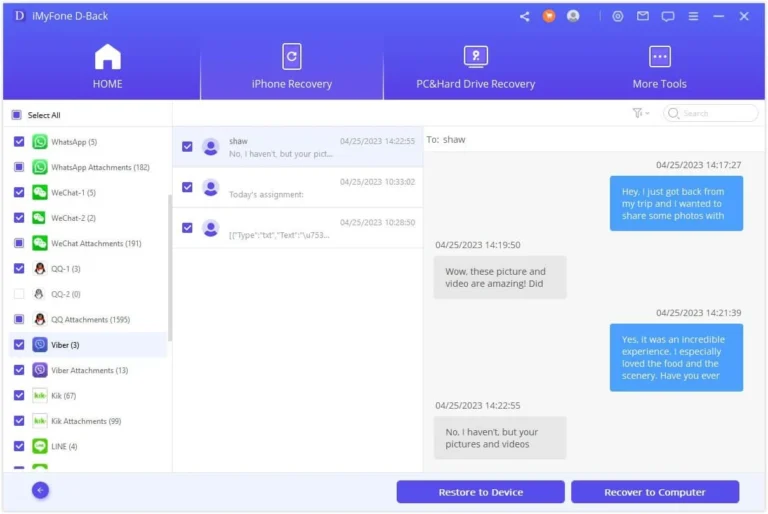Viewport: 768px width, 514px height.
Task: Click the target settings icon in title bar
Action: coord(618,16)
